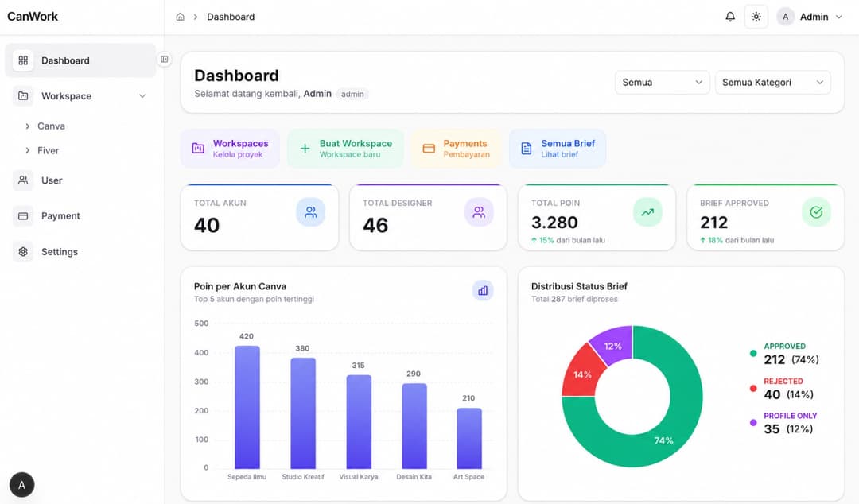Click the Payment card icon in sidebar
The height and width of the screenshot is (504, 859).
[x=23, y=216]
